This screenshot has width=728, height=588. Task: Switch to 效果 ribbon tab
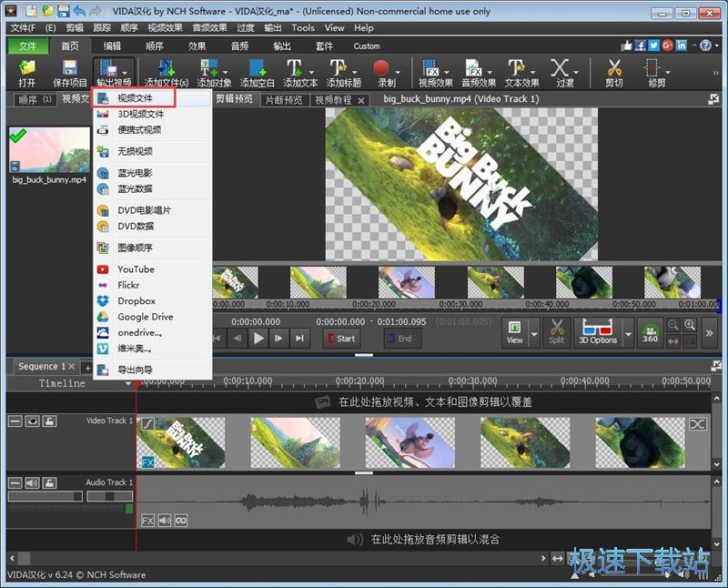(x=197, y=46)
